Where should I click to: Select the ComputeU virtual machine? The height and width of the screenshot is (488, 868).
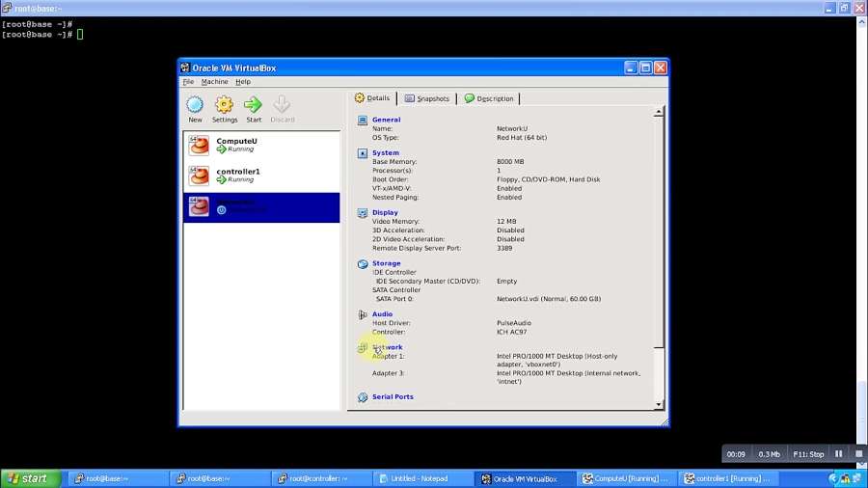pyautogui.click(x=261, y=146)
